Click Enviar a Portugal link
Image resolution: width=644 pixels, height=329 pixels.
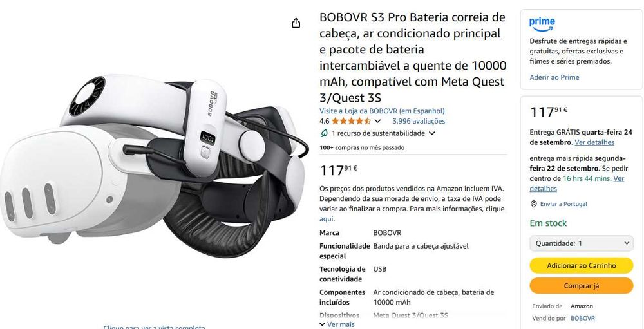click(x=563, y=204)
